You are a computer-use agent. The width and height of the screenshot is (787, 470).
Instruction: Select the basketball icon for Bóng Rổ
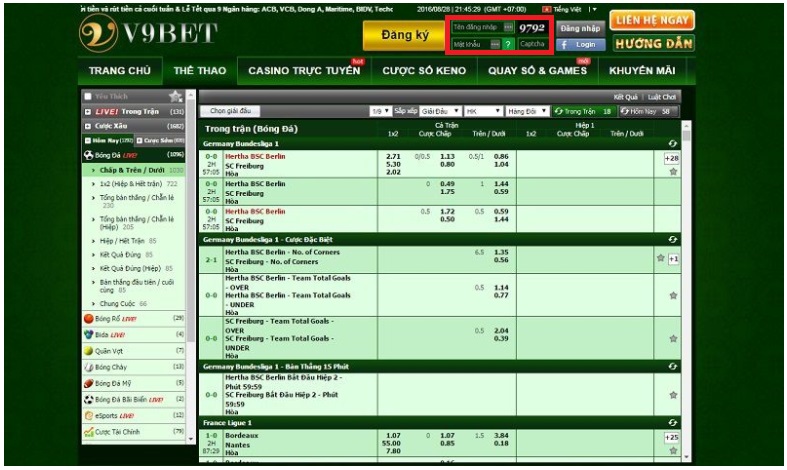[89, 318]
